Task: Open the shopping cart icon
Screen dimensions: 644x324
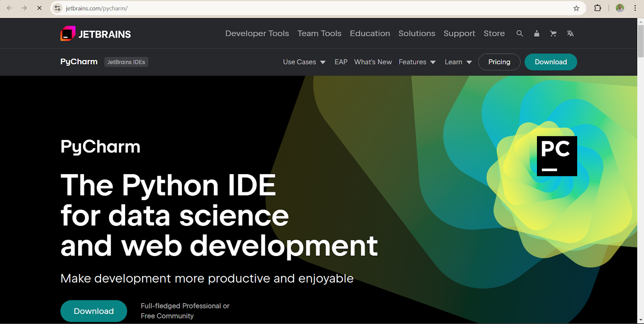Action: pyautogui.click(x=553, y=33)
